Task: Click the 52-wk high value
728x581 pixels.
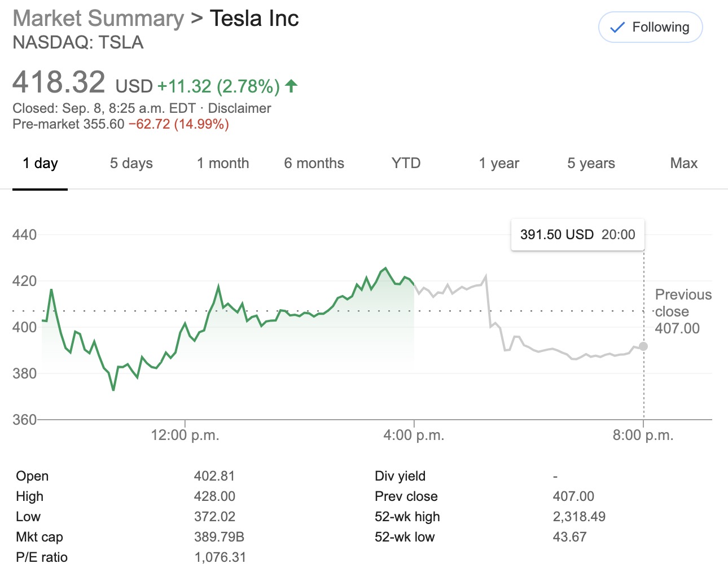Action: coord(578,516)
